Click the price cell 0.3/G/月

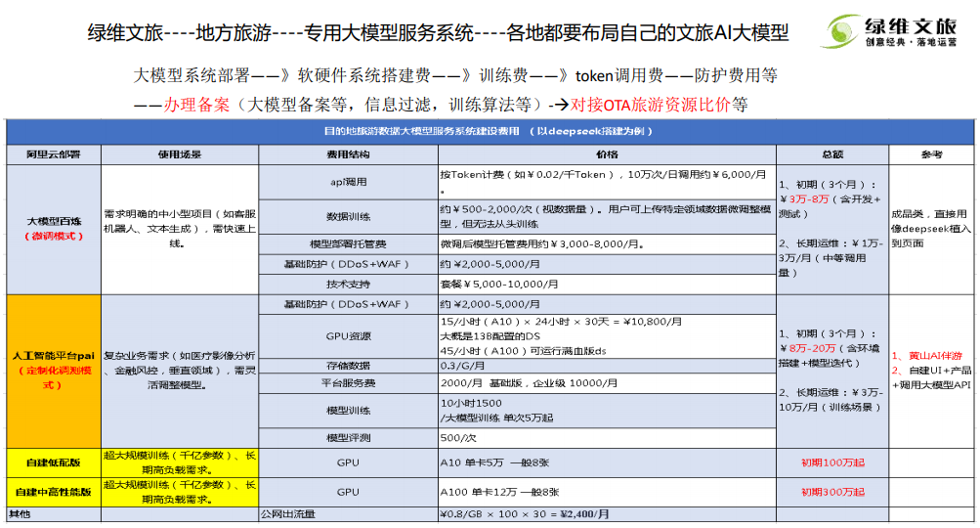607,366
